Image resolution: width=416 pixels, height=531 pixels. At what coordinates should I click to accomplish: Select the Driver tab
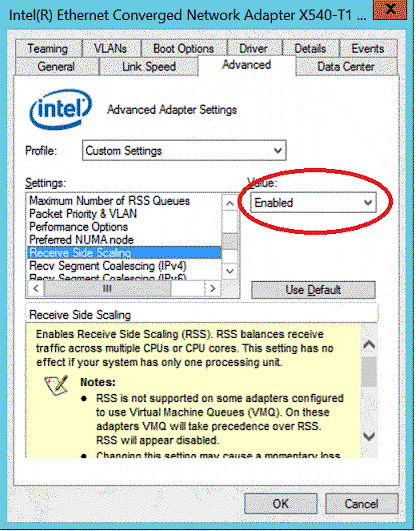tap(254, 48)
